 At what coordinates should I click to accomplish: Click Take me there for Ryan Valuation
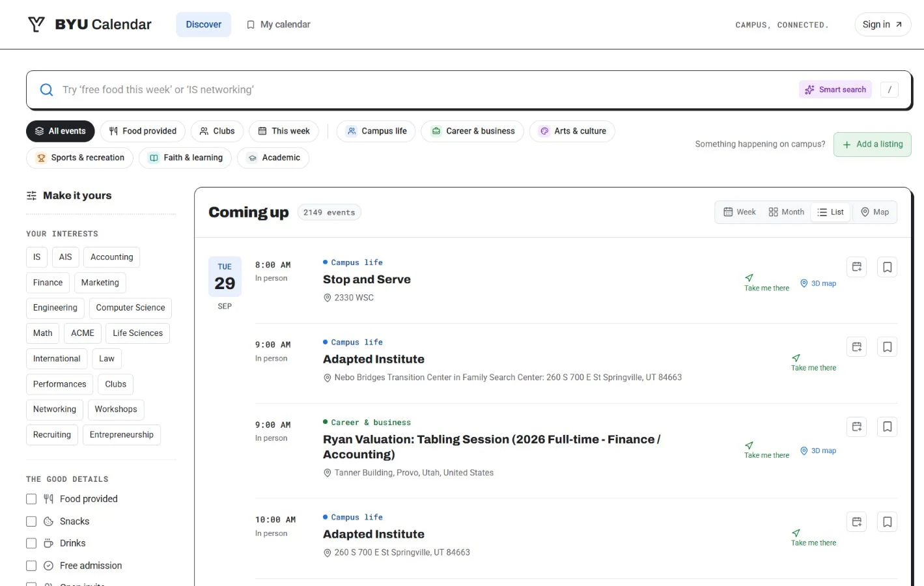coord(766,451)
